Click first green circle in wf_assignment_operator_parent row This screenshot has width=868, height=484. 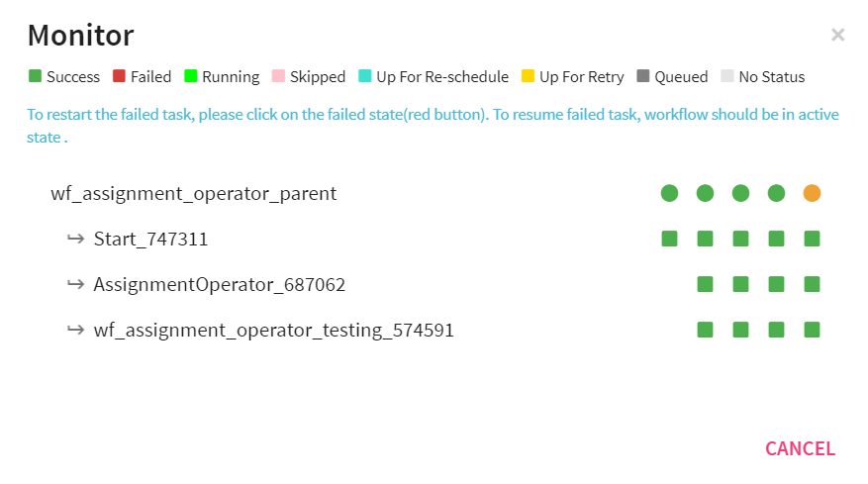click(x=669, y=193)
